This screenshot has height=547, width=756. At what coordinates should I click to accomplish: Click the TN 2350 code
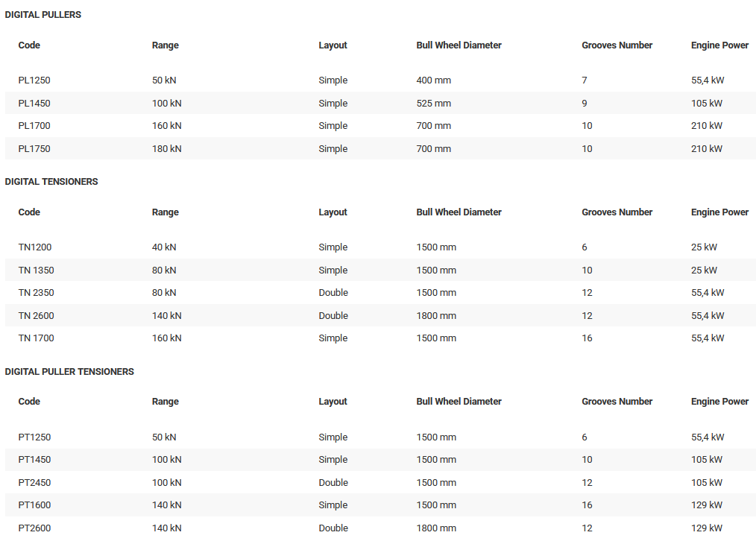37,293
